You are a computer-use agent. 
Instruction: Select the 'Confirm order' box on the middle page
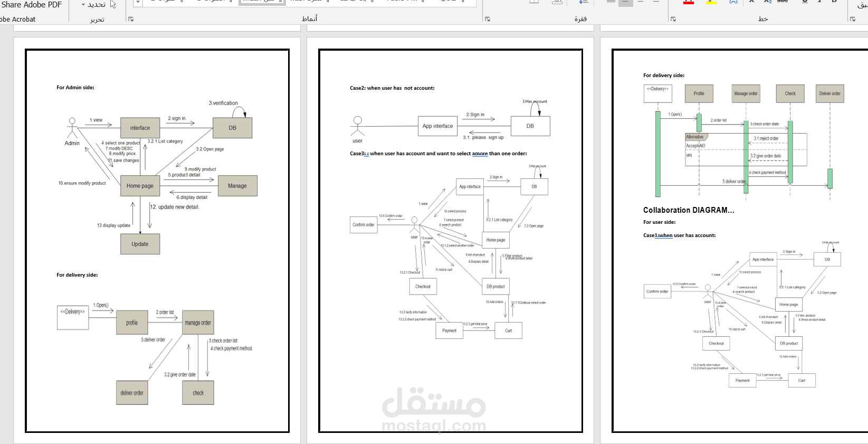[x=364, y=224]
